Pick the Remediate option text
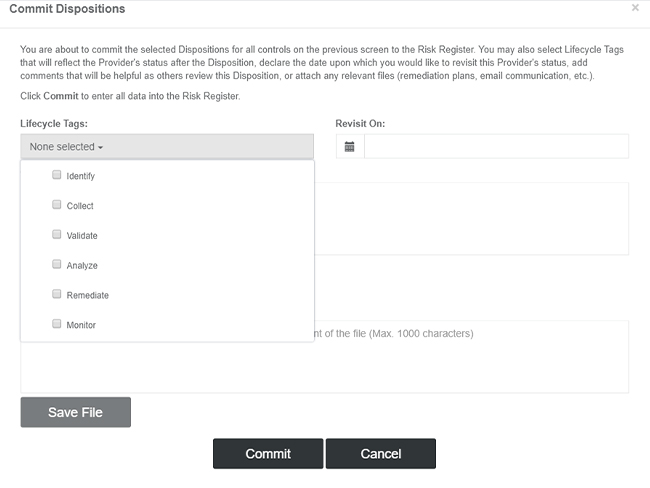The width and height of the screenshot is (650, 488). (88, 295)
